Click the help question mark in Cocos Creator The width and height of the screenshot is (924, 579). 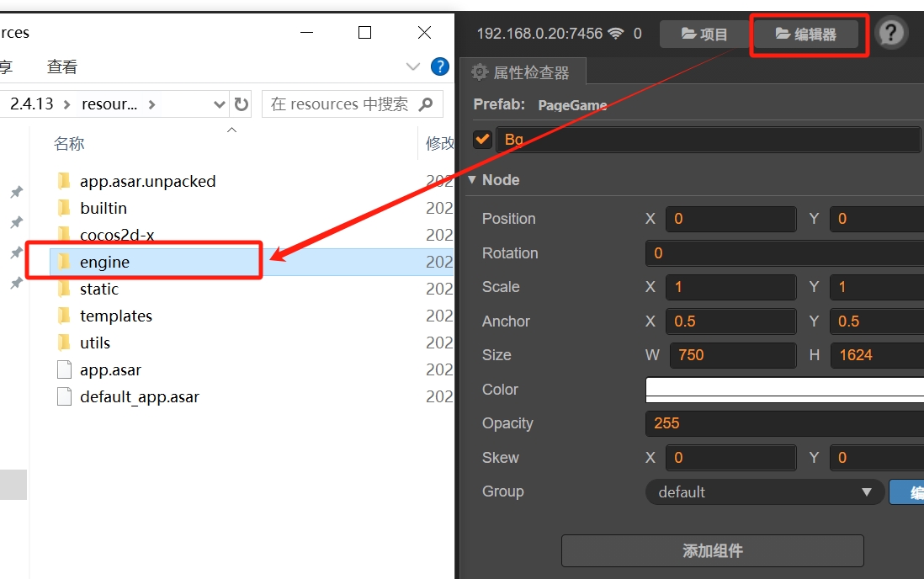tap(891, 33)
